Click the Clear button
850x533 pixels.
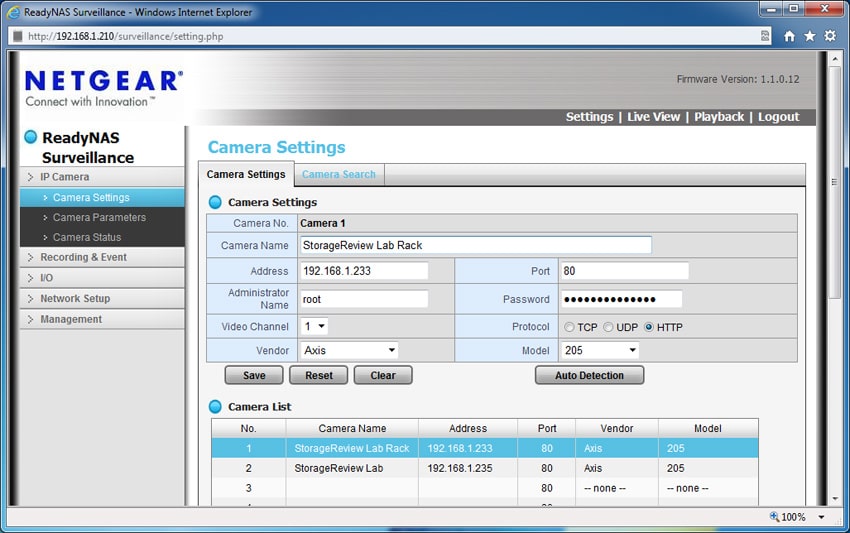pyautogui.click(x=383, y=375)
